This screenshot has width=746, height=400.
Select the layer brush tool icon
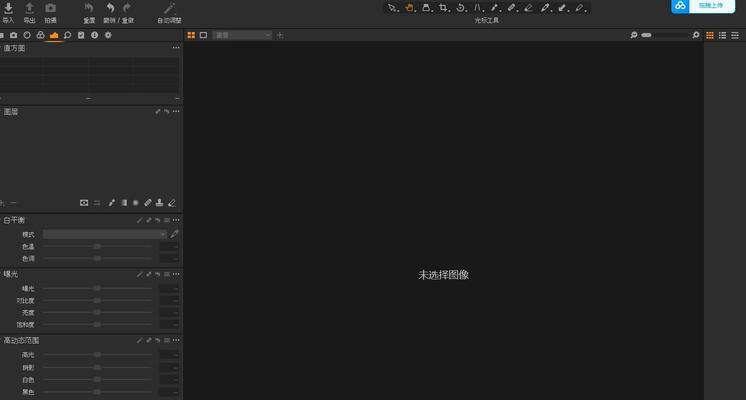[x=111, y=203]
